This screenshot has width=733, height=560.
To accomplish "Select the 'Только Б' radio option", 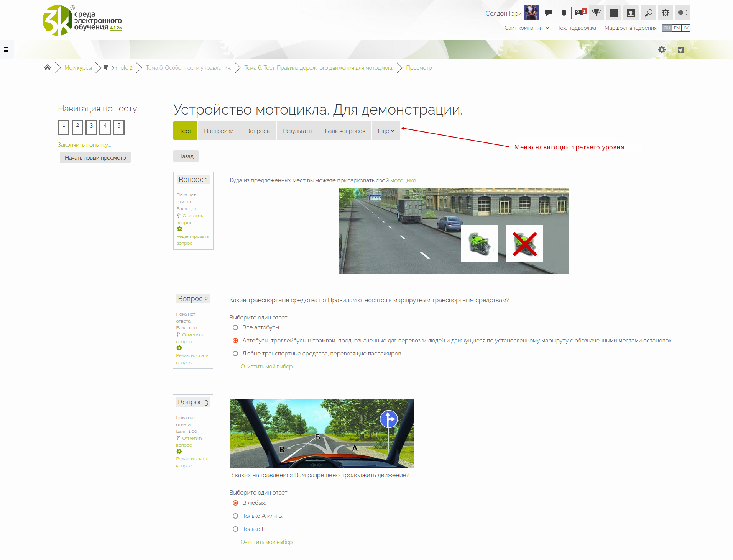I will tap(235, 529).
